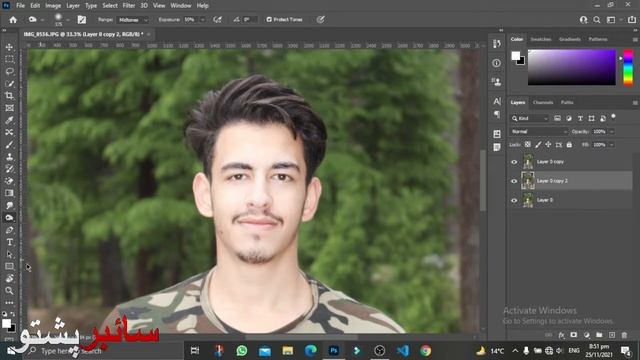Screen dimensions: 640x360
Task: Open the Character panel icon
Action: pos(496,101)
